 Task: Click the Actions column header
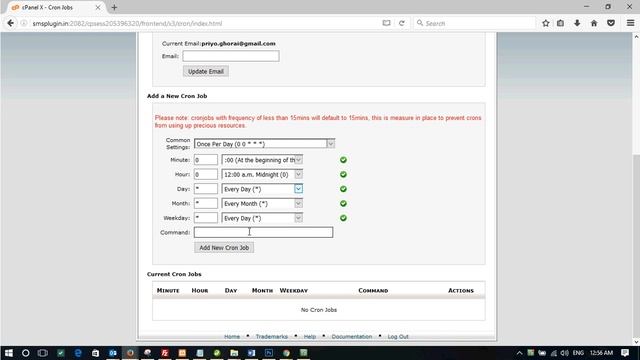(x=461, y=291)
